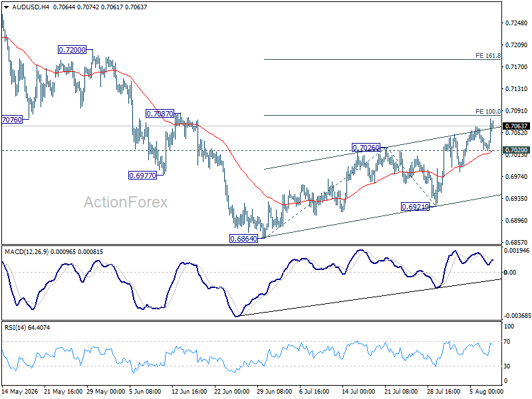Select the 70760 label at left edge
Image resolution: width=532 pixels, height=399 pixels.
click(12, 120)
